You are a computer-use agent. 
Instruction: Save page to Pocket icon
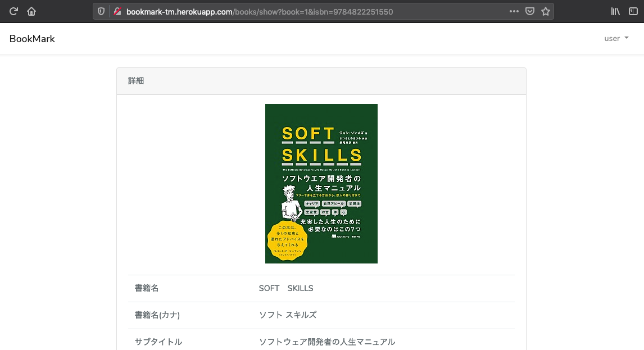point(530,11)
